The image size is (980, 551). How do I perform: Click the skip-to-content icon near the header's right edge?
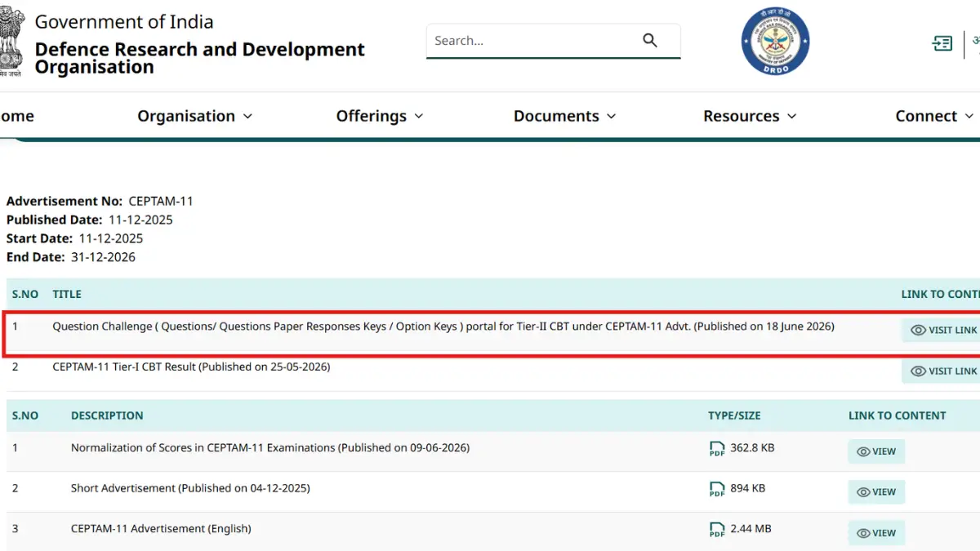(942, 43)
